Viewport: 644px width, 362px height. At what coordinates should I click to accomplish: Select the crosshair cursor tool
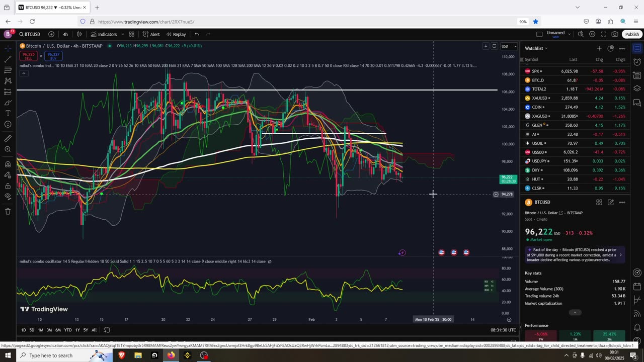point(8,48)
